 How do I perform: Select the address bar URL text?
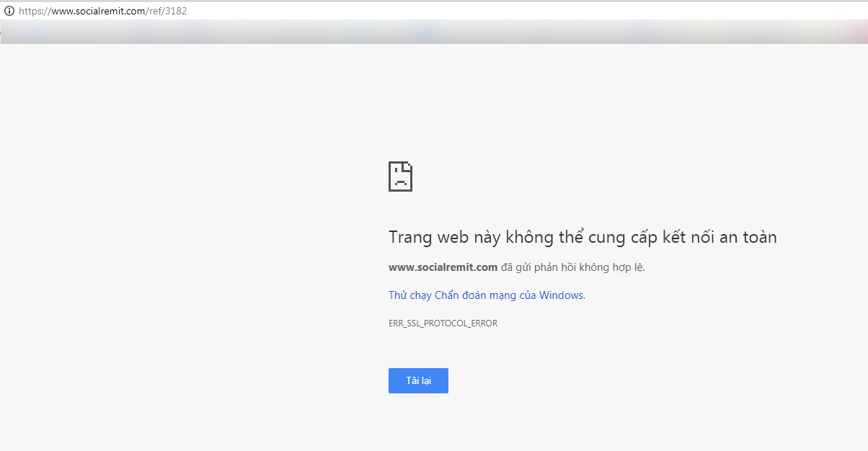tap(103, 11)
